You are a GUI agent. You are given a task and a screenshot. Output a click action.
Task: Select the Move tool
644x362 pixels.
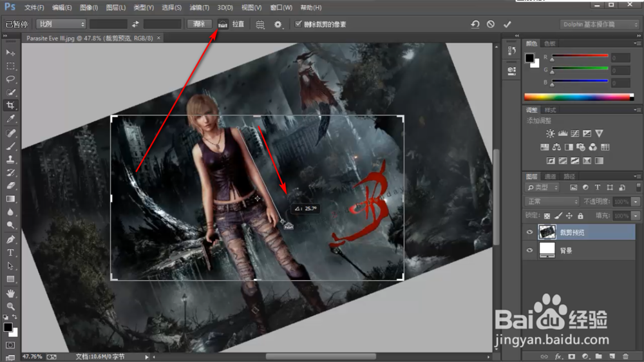point(10,53)
